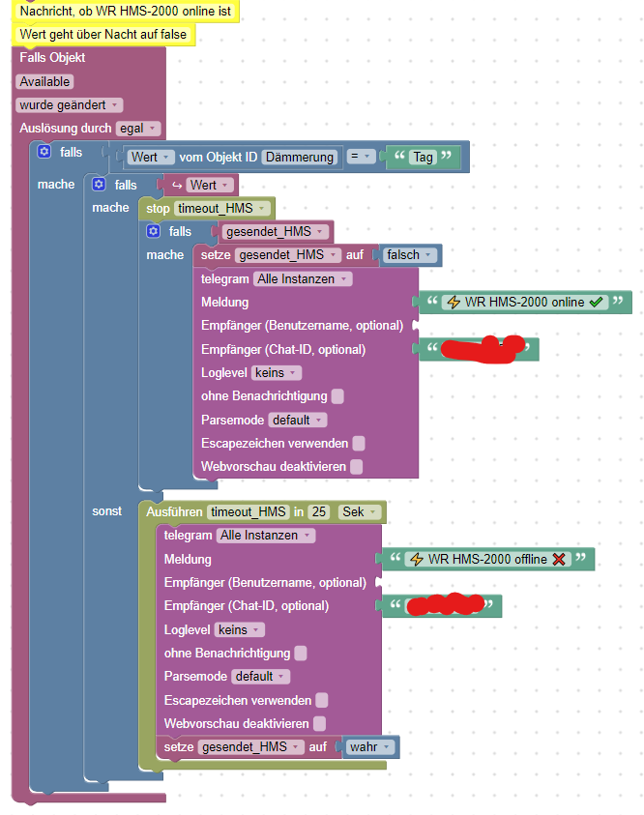Toggle 'ohne Benachrichtigung' checkbox in offline telegram block
Viewport: 644px width, 815px height.
301,653
